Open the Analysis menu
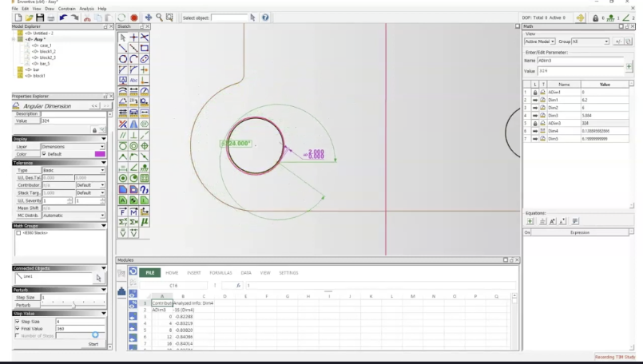This screenshot has width=643, height=364. tap(86, 8)
